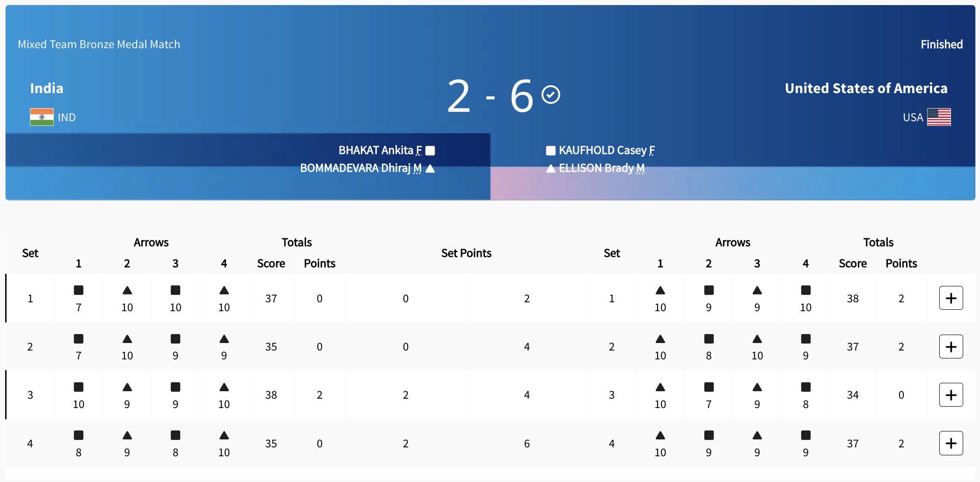
Task: Click the United States of America team name
Action: (x=866, y=88)
